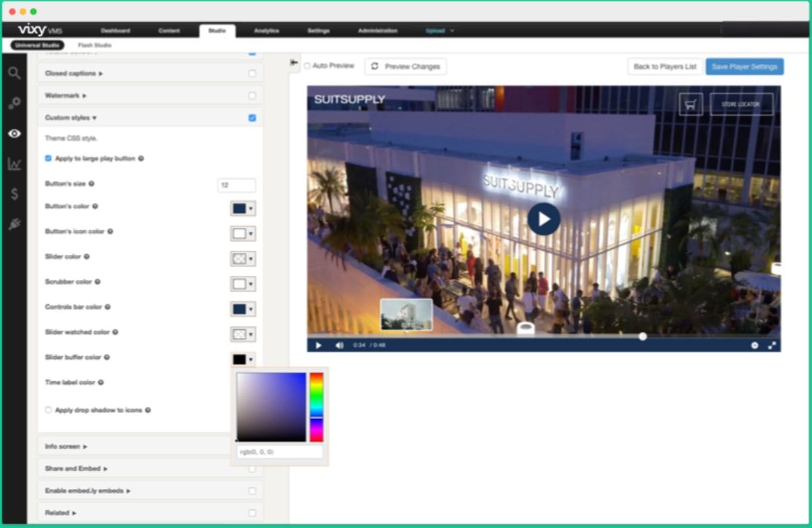Screen dimensions: 812x528
Task: Expand the Watermark section
Action: (x=66, y=95)
